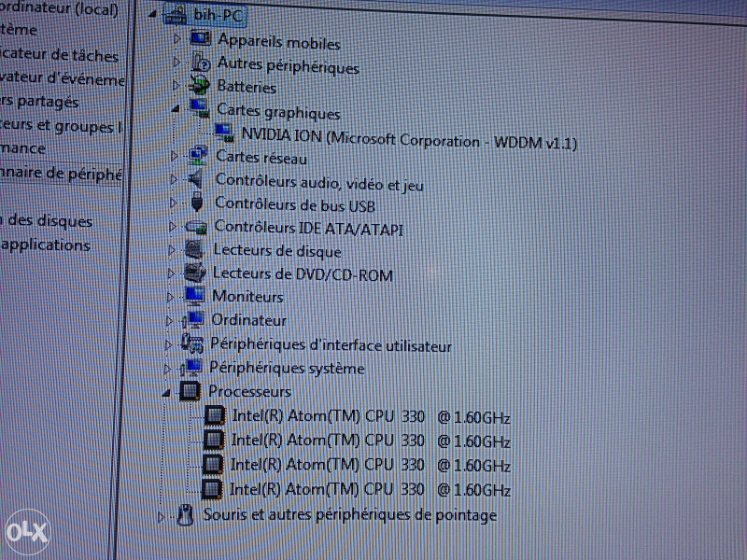Click the Ordinateur category icon
747x560 pixels.
click(193, 319)
